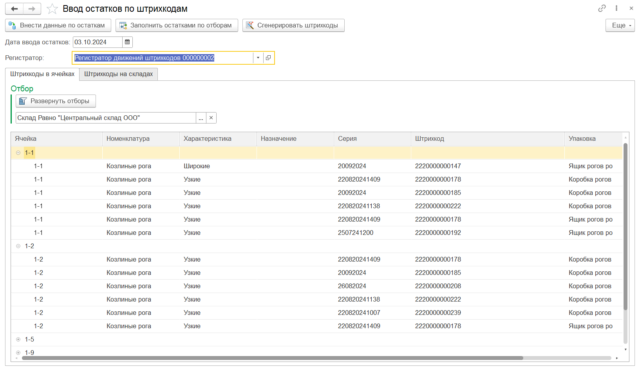Screen dimensions: 640x369
Task: Switch to Штрихкоды в ячейках tab
Action: [42, 74]
